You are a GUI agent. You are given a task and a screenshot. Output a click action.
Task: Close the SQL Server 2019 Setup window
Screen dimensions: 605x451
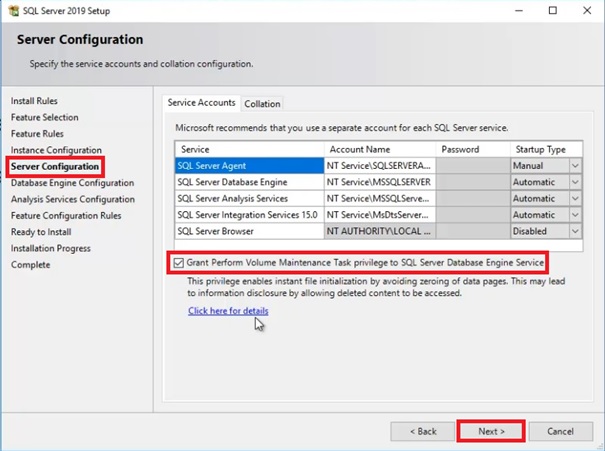tap(587, 10)
